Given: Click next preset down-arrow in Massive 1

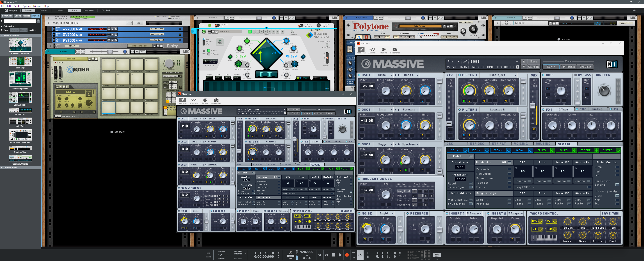Looking at the screenshot, I should coord(524,67).
